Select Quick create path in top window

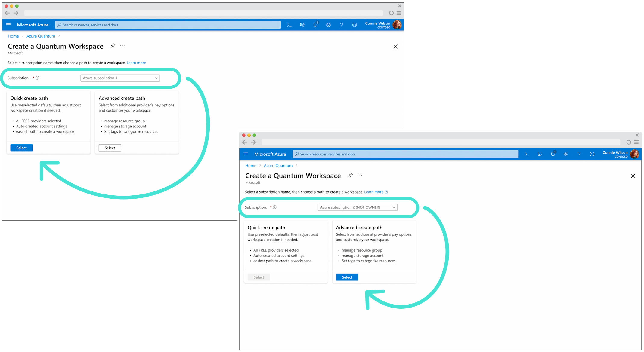coord(21,148)
